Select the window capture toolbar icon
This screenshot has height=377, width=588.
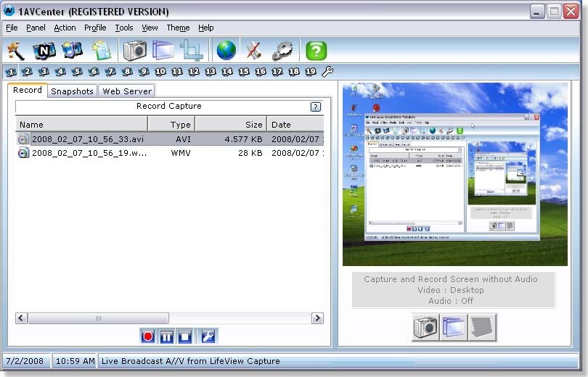click(x=163, y=51)
